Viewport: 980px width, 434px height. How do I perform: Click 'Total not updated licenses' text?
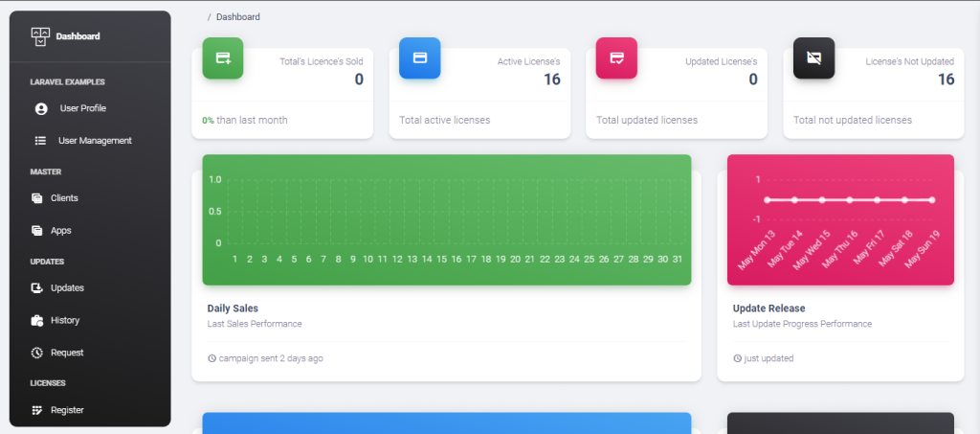(x=853, y=120)
